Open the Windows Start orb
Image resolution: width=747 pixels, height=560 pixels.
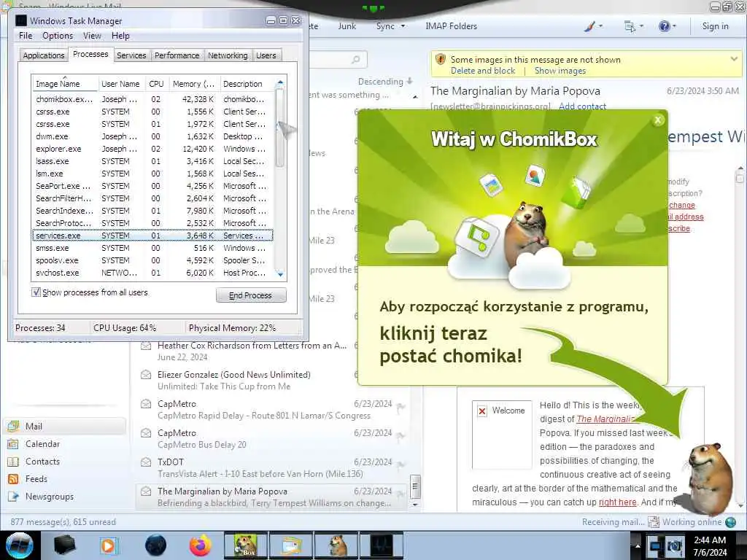click(x=19, y=545)
